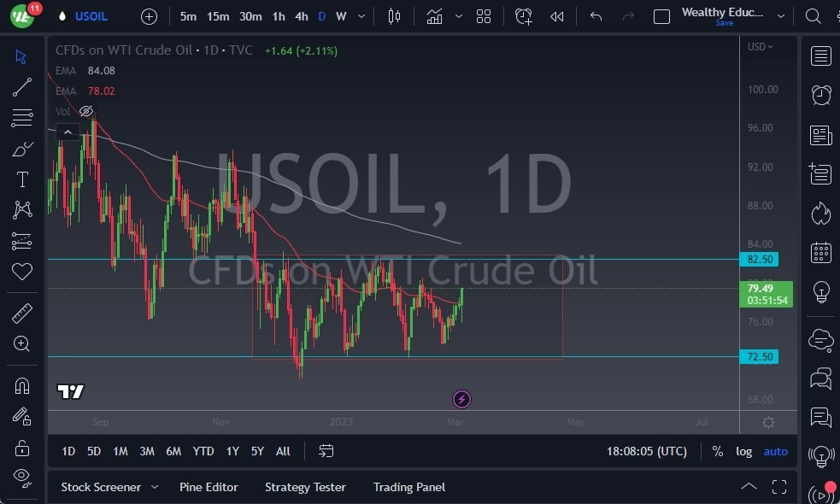This screenshot has height=504, width=840.
Task: Expand the timeframe intervals dropdown
Action: point(360,16)
